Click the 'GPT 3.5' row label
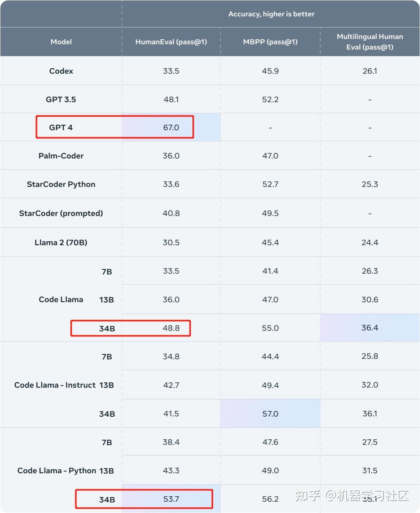This screenshot has height=513, width=420. pos(61,99)
